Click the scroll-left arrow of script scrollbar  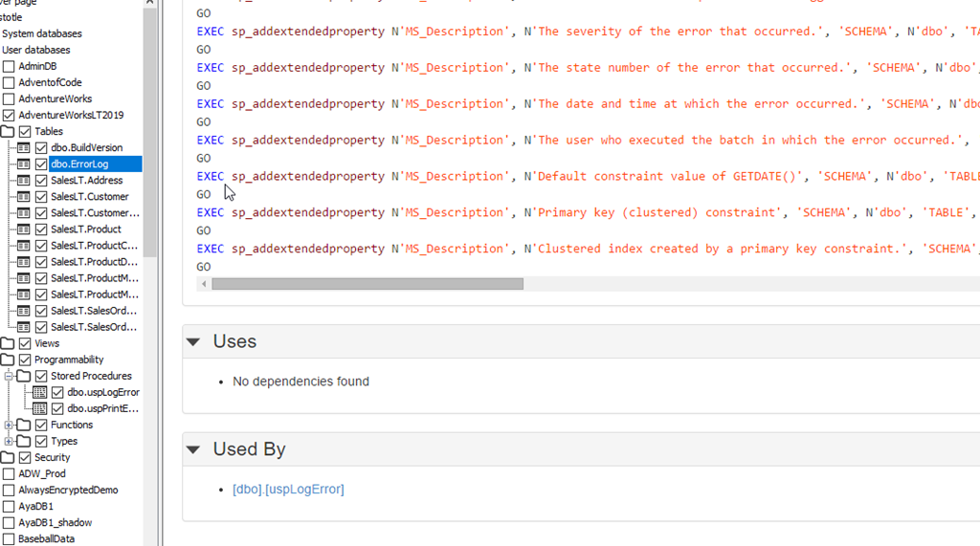click(x=203, y=284)
